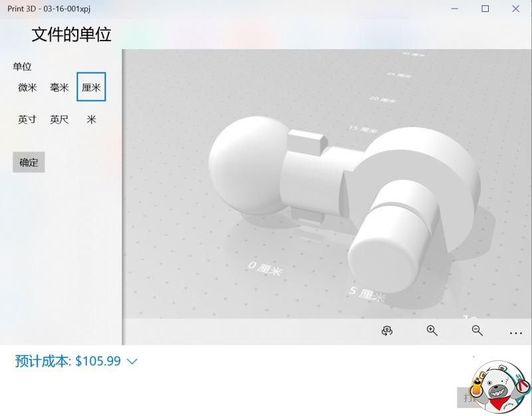Screen dimensions: 532x416
Task: Select the 微米 unit option
Action: [27, 87]
